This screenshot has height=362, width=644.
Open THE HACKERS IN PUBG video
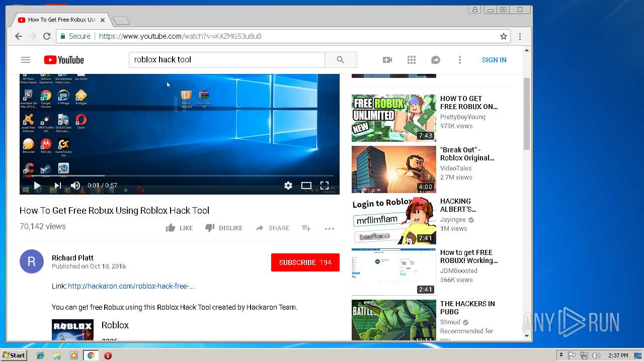pyautogui.click(x=467, y=308)
